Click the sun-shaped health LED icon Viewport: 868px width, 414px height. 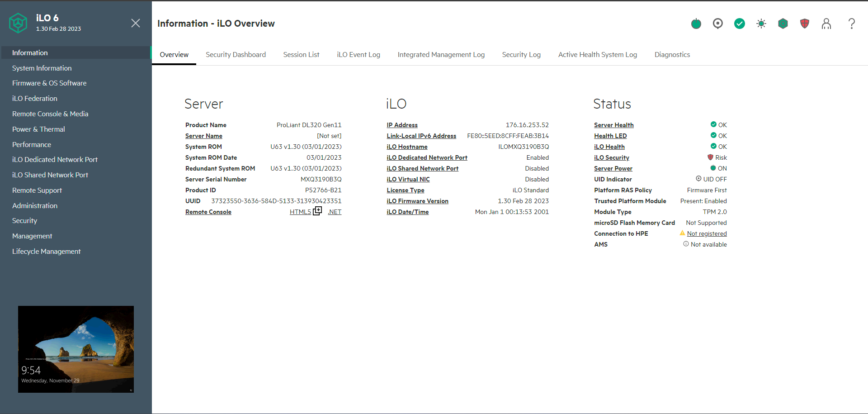pos(761,24)
